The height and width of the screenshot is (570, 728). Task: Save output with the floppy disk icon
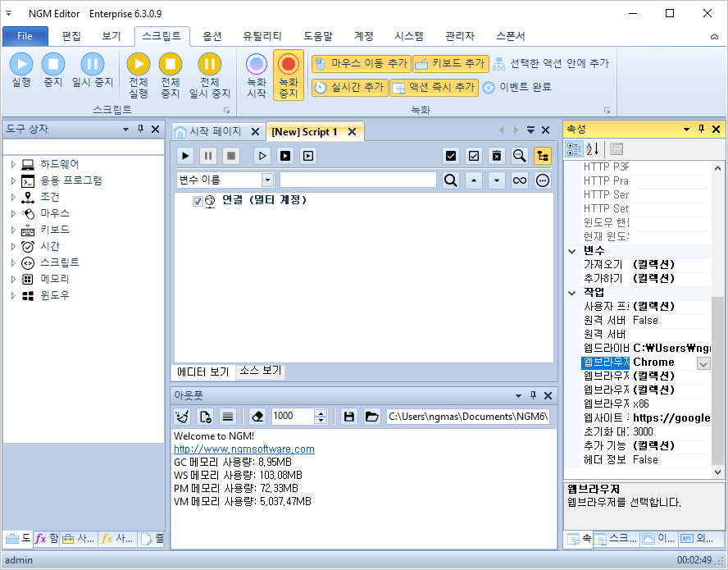tap(349, 417)
